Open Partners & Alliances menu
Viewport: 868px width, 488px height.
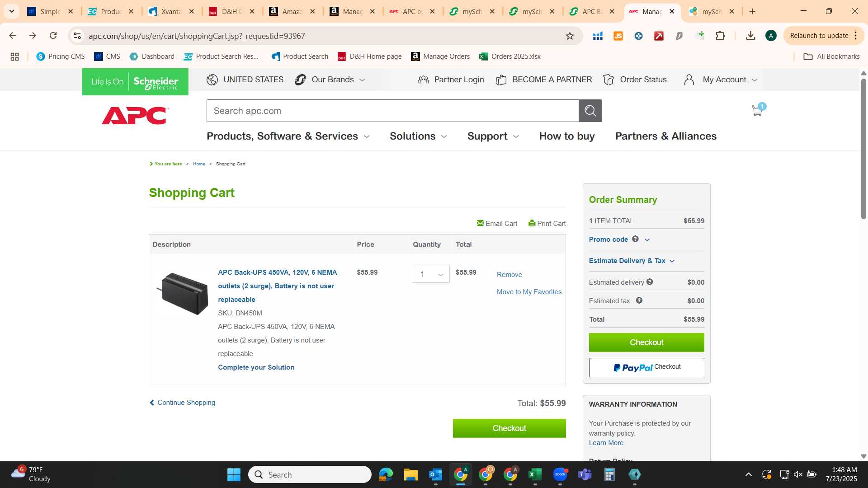[x=665, y=136]
